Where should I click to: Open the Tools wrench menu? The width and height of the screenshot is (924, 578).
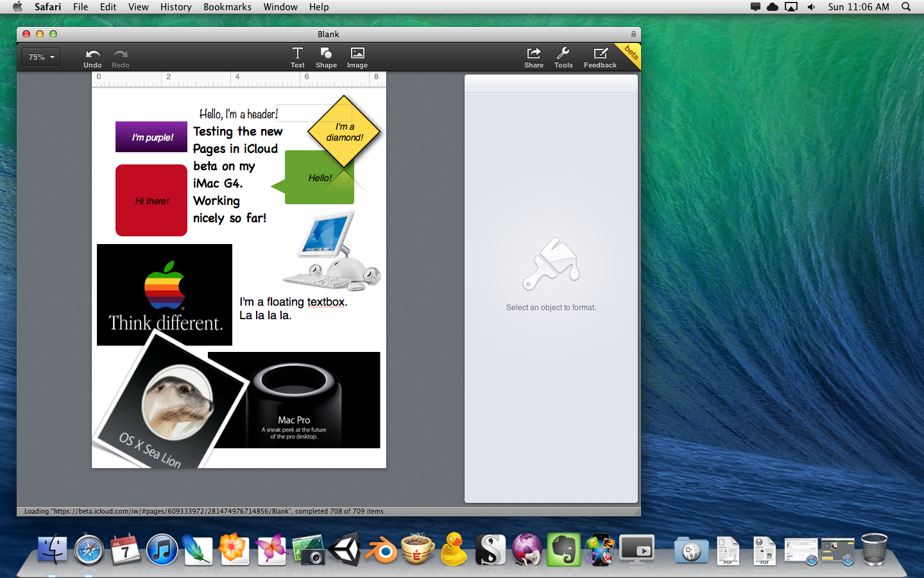pyautogui.click(x=563, y=57)
